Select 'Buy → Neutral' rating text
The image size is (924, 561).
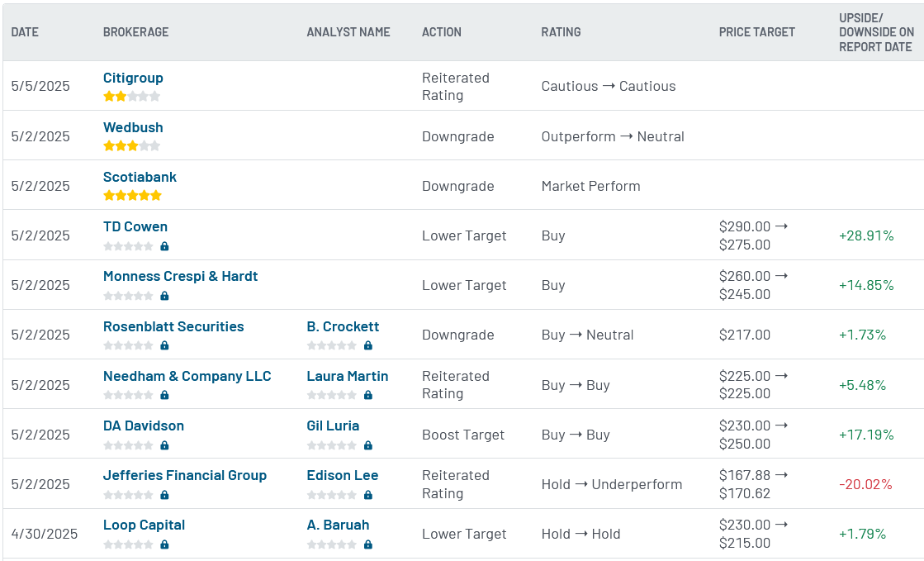[x=588, y=335]
